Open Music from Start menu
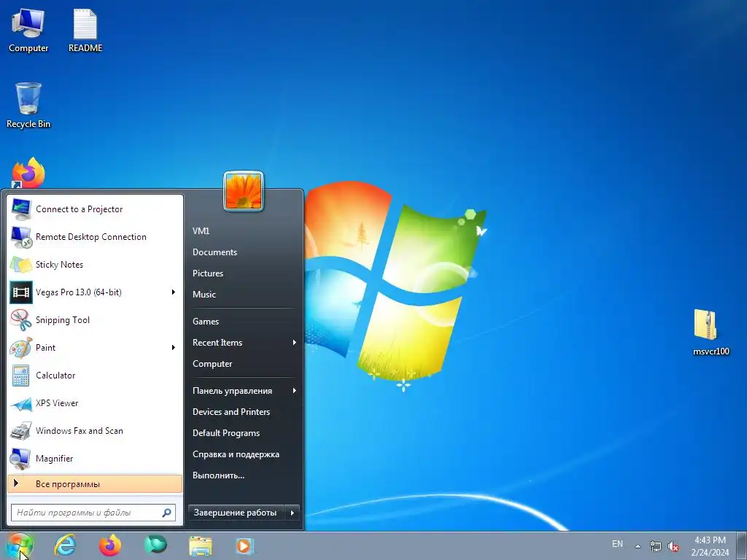Viewport: 747px width, 560px height. click(204, 295)
